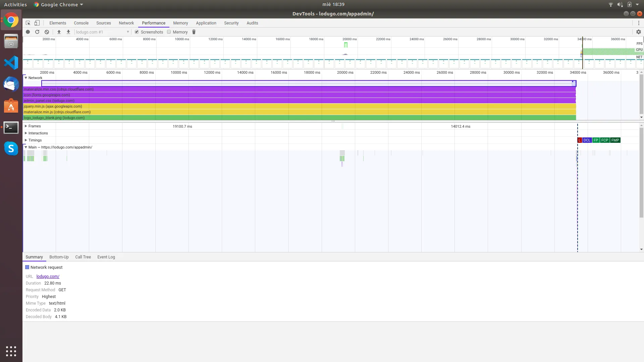Click the clear recording icon
Image resolution: width=644 pixels, height=362 pixels.
coord(47,32)
